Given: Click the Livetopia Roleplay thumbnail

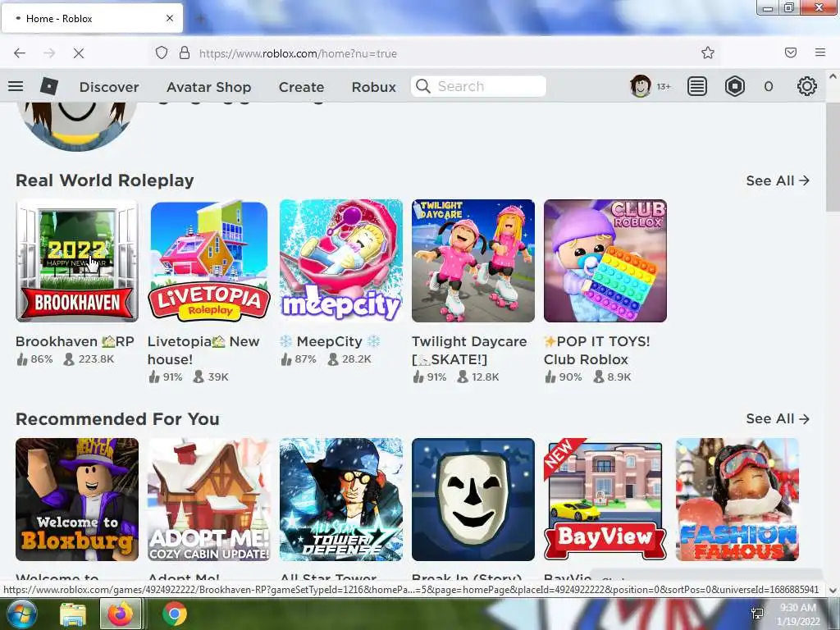Looking at the screenshot, I should tap(209, 261).
